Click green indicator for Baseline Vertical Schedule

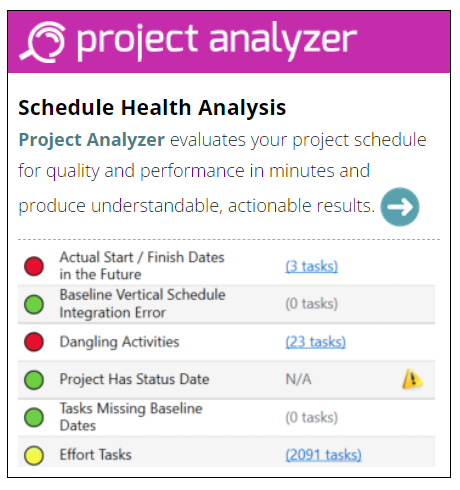click(34, 304)
